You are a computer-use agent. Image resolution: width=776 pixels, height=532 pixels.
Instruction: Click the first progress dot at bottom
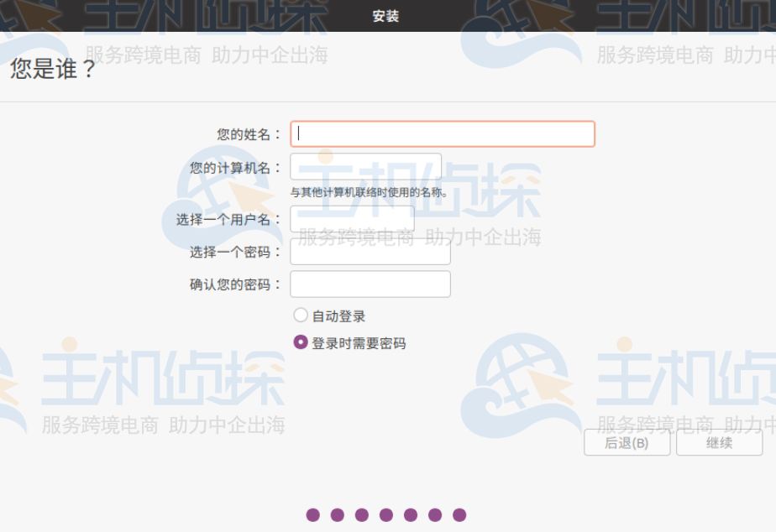pos(313,515)
